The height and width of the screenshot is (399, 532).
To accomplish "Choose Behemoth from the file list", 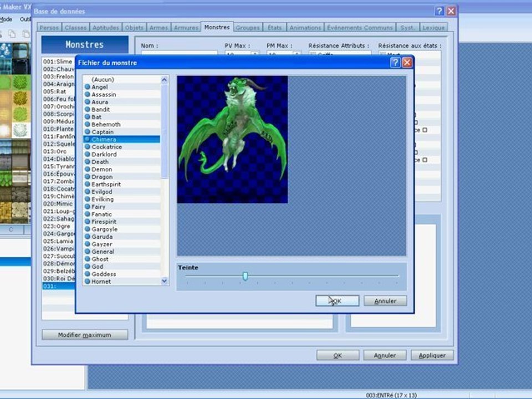I will point(122,124).
